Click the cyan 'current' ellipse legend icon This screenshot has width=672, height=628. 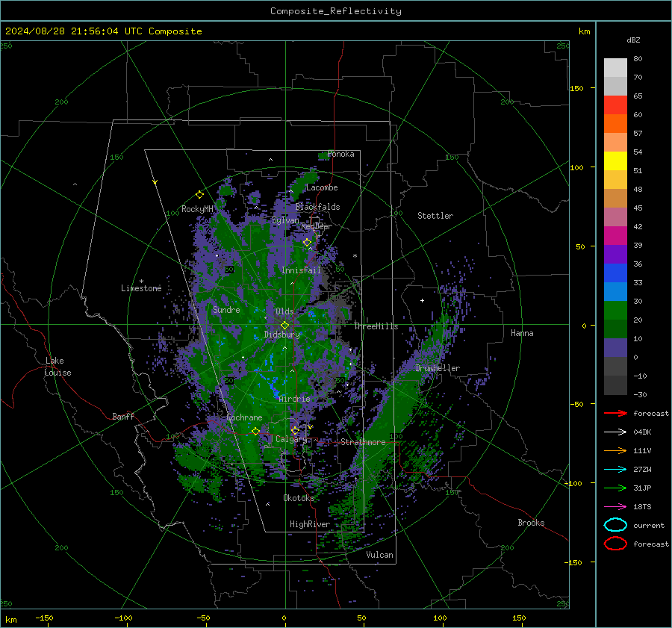pos(615,525)
